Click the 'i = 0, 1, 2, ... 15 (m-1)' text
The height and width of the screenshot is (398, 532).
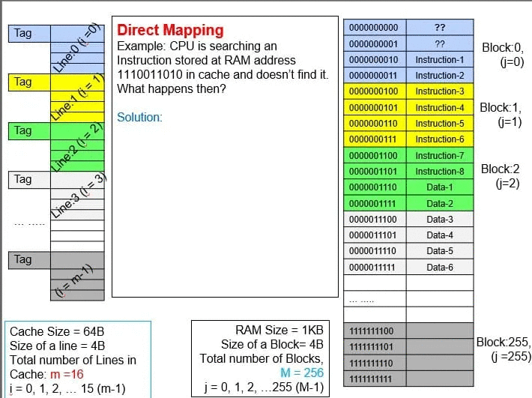point(67,389)
